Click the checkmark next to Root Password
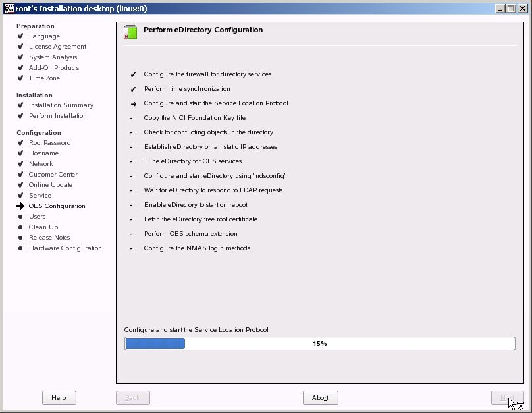The height and width of the screenshot is (413, 532). point(20,142)
